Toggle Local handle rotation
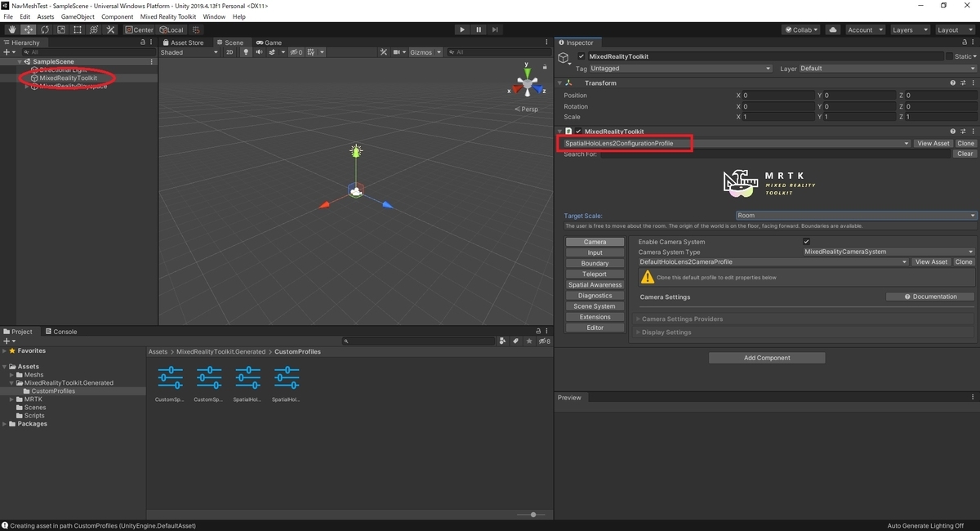 [x=171, y=29]
